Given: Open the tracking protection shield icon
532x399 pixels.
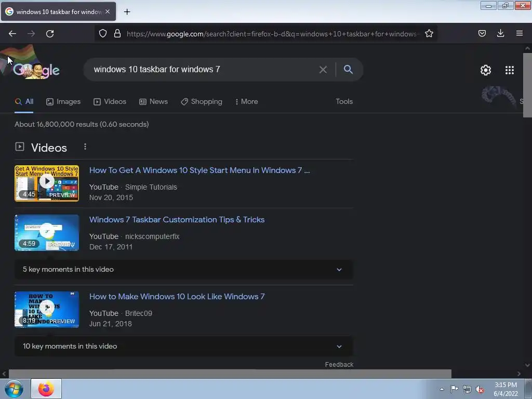Looking at the screenshot, I should (x=103, y=33).
